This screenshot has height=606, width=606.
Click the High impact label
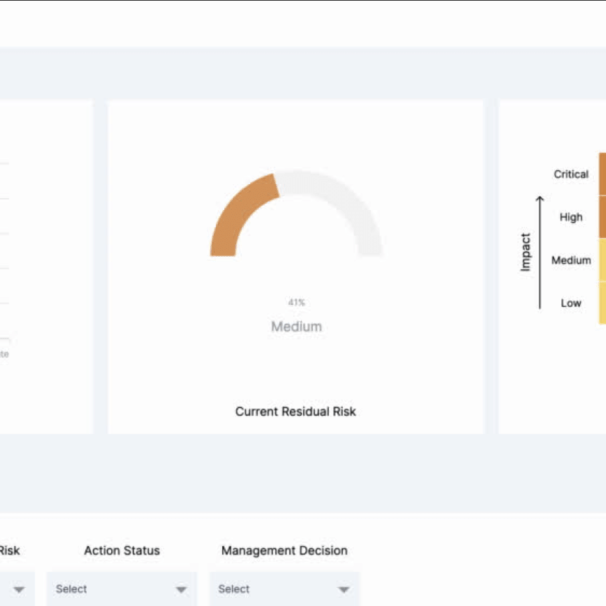[571, 217]
